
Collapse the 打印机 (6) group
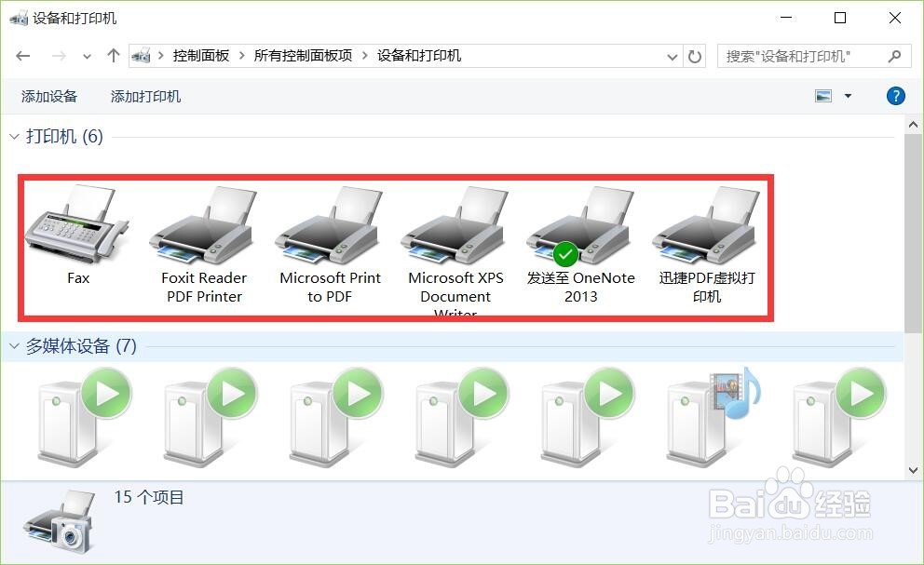14,137
